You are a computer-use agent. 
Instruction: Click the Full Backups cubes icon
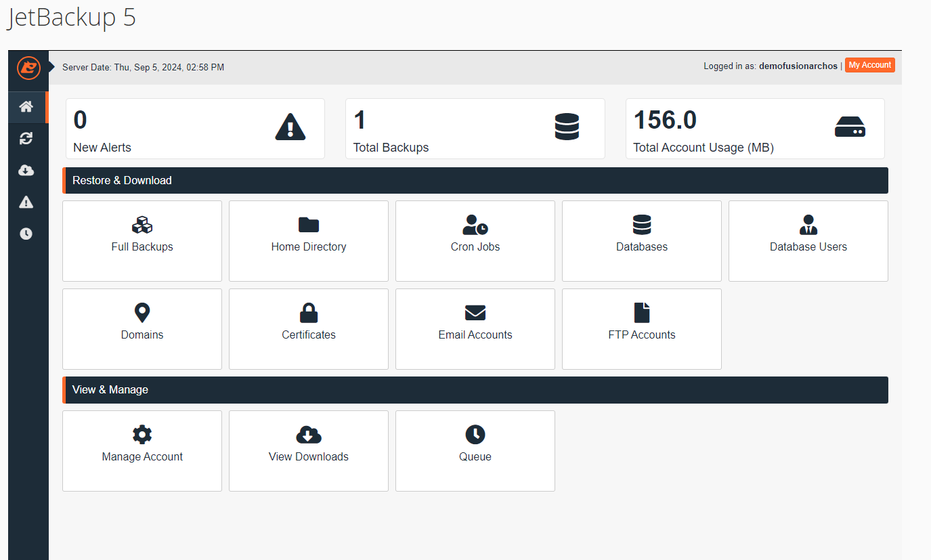click(142, 225)
